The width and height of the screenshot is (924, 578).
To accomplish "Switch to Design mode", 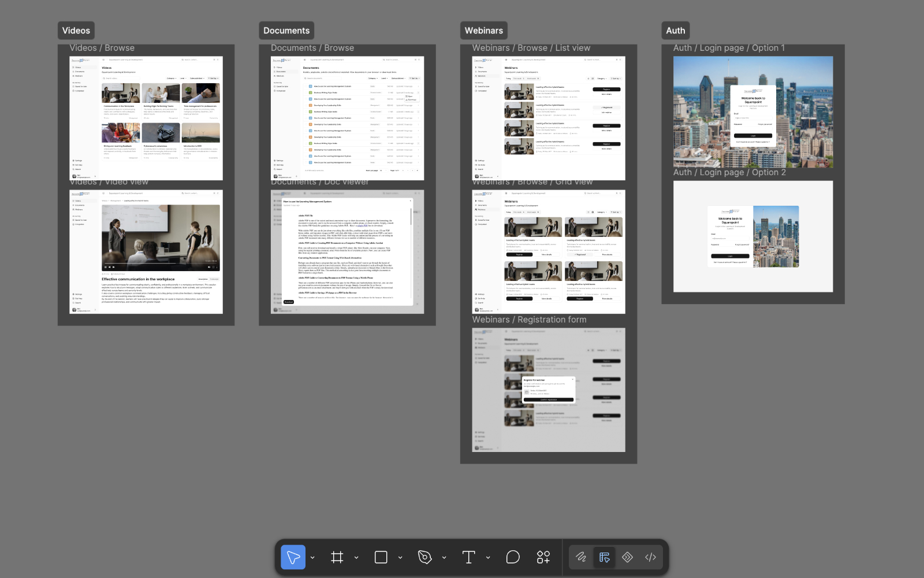I will pyautogui.click(x=604, y=557).
